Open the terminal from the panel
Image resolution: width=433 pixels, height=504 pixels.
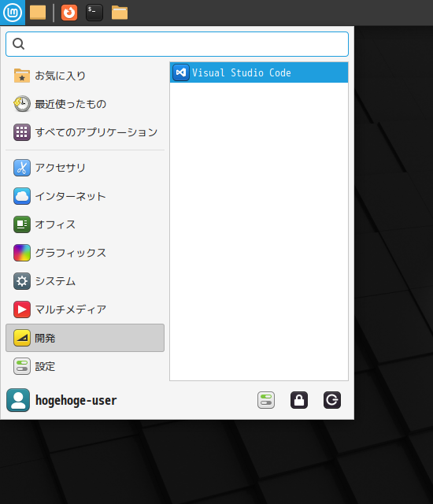coord(94,13)
